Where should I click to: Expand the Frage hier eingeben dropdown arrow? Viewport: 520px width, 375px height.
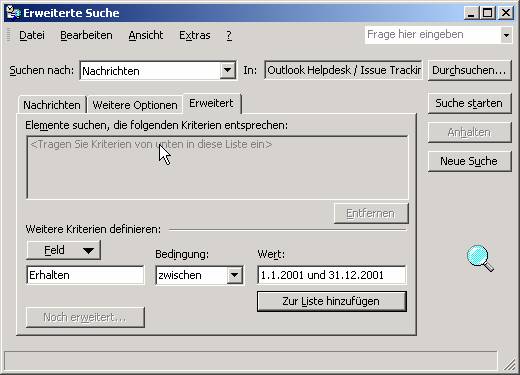(506, 35)
